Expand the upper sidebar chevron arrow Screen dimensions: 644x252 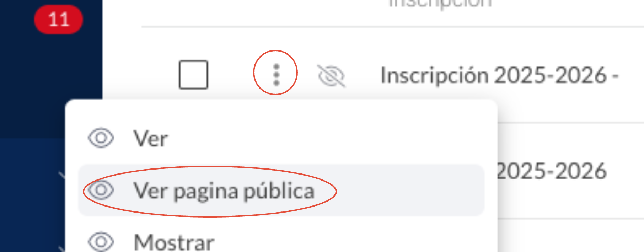62,175
